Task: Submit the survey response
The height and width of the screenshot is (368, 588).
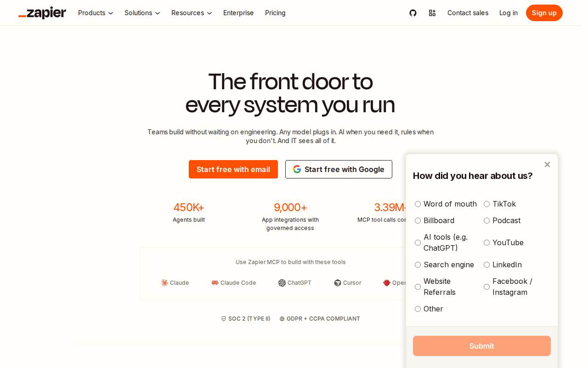Action: pos(482,346)
